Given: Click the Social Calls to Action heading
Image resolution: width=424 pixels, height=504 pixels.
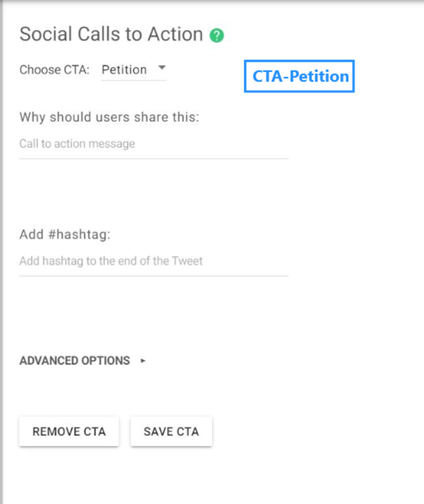Looking at the screenshot, I should (x=111, y=34).
